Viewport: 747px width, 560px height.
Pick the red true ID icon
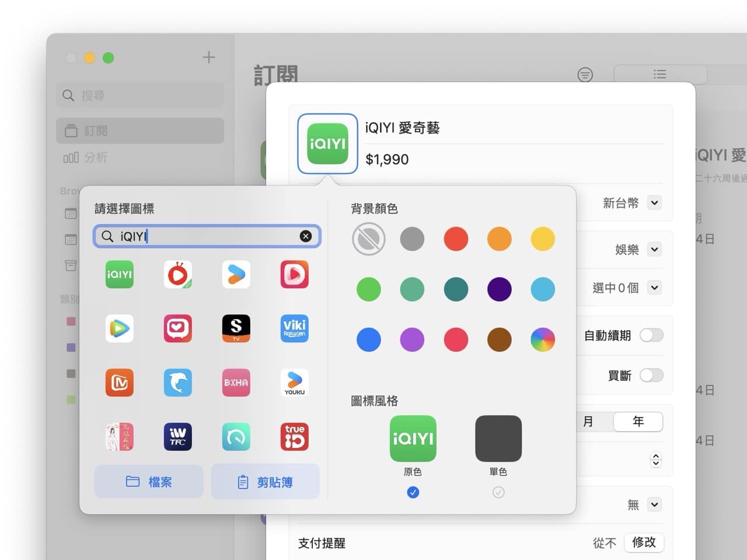(295, 437)
